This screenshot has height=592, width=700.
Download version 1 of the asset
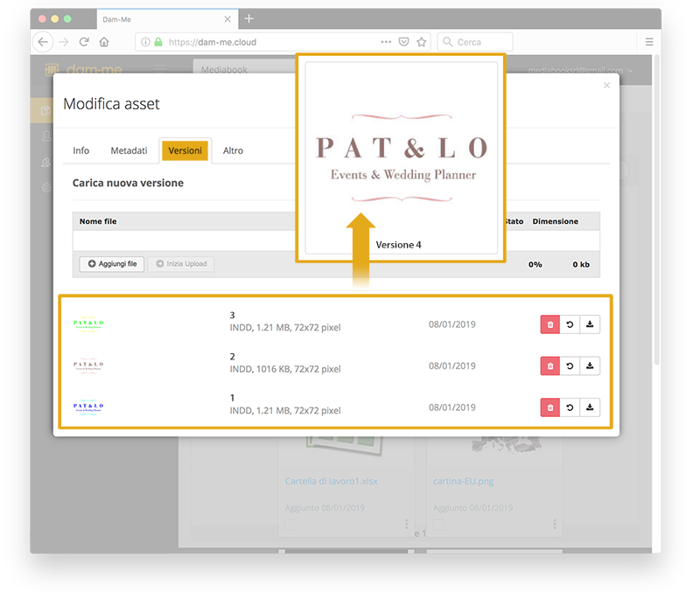pos(590,407)
